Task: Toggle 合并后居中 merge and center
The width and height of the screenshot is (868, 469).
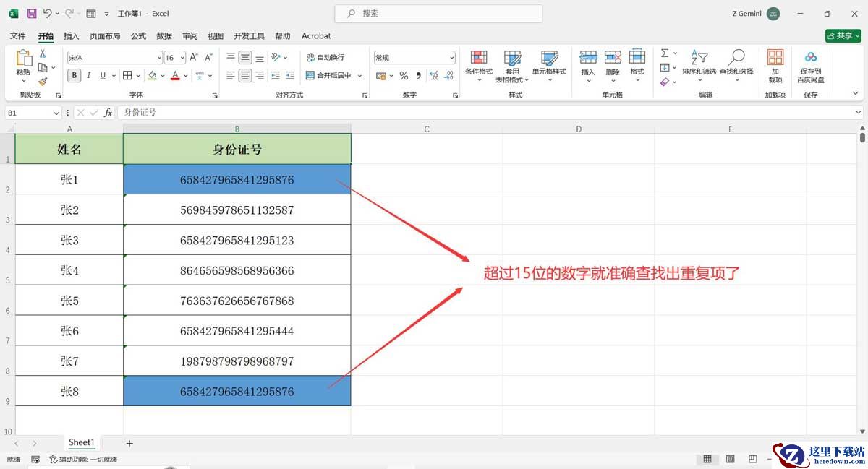Action: point(328,75)
